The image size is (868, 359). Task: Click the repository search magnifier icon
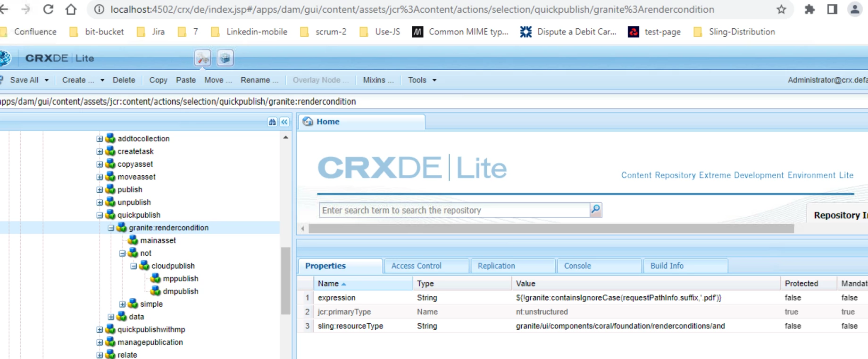tap(596, 209)
